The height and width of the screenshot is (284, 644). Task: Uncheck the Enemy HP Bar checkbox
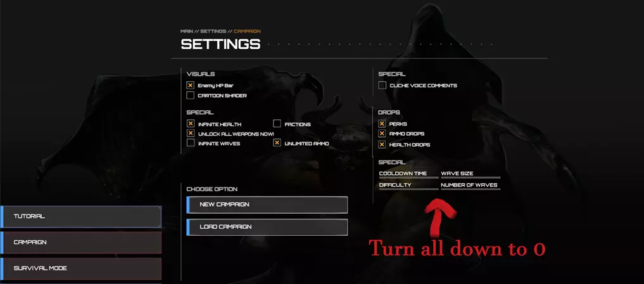point(190,86)
